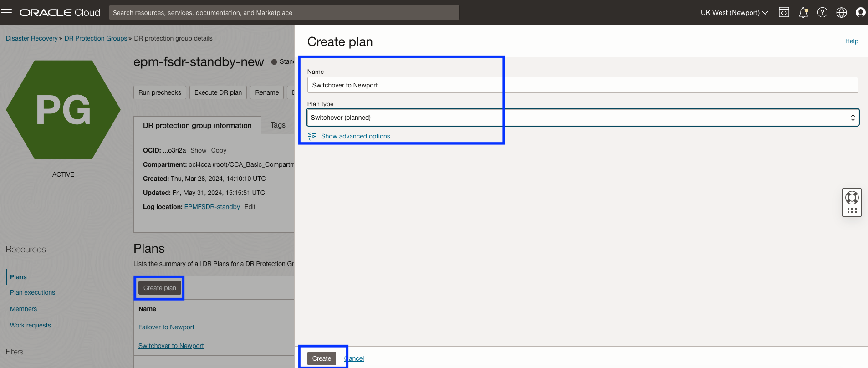The height and width of the screenshot is (368, 868).
Task: Select DR protection group information tab
Action: point(197,125)
